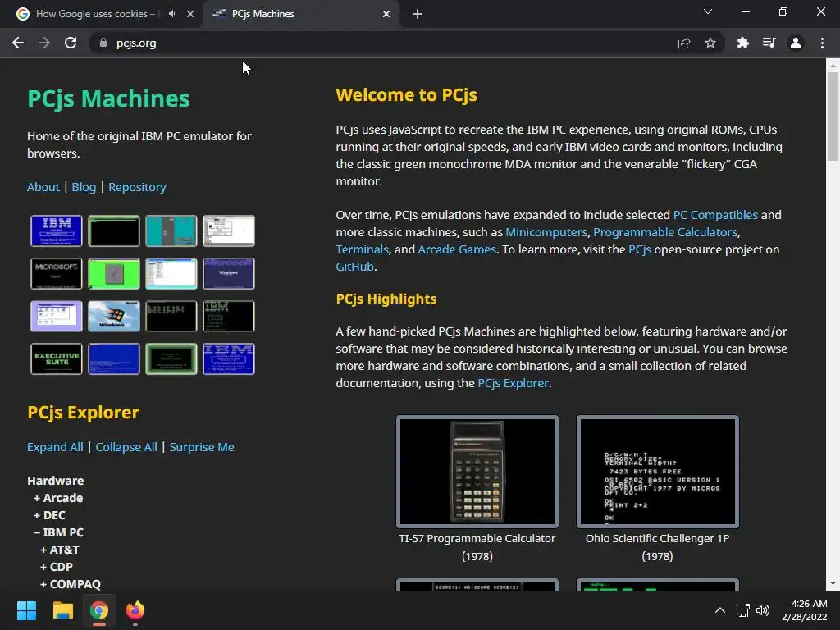Close the How Google uses cookies tab
Viewport: 840px width, 630px height.
point(190,14)
